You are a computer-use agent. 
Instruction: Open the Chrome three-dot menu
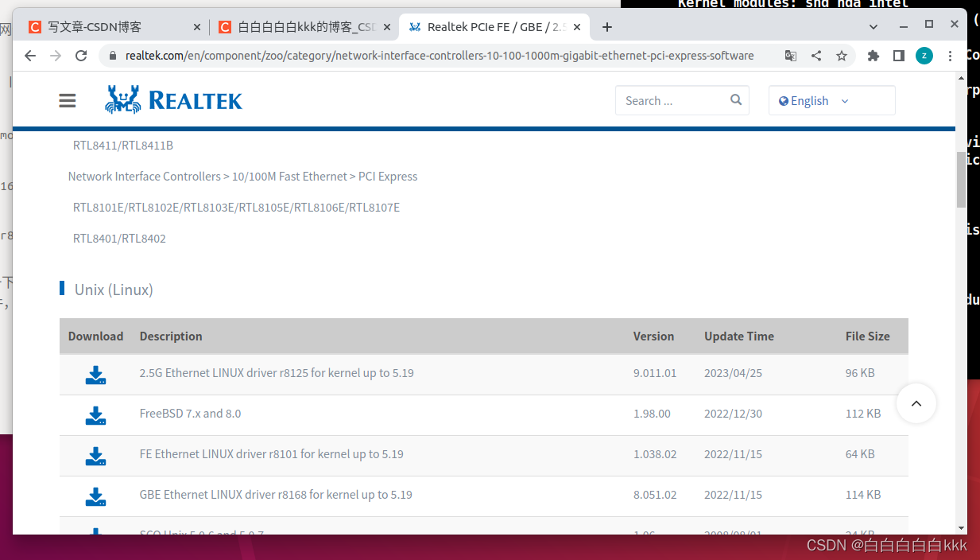pos(950,56)
